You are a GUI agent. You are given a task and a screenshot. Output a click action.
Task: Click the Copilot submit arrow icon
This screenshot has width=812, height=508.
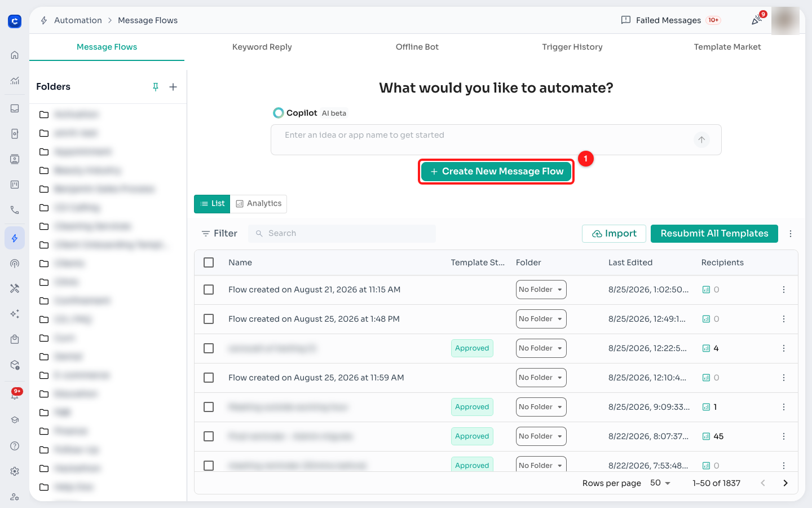coord(701,139)
